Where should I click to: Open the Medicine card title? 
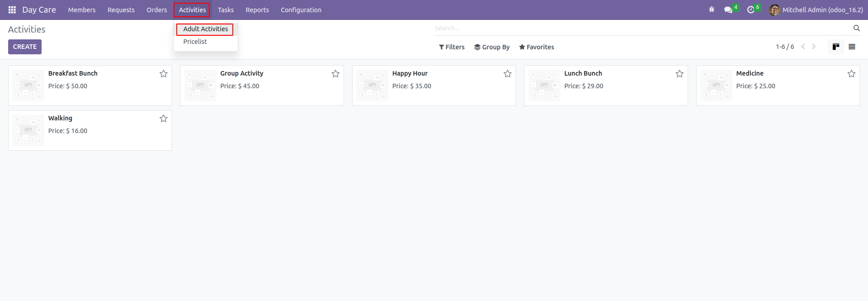point(750,73)
